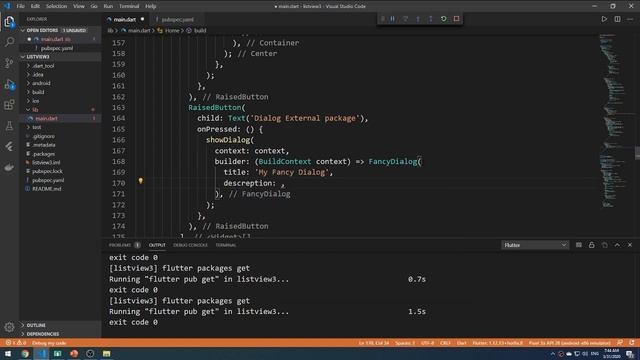Expand the build folder
This screenshot has height=360, width=640.
click(60, 92)
